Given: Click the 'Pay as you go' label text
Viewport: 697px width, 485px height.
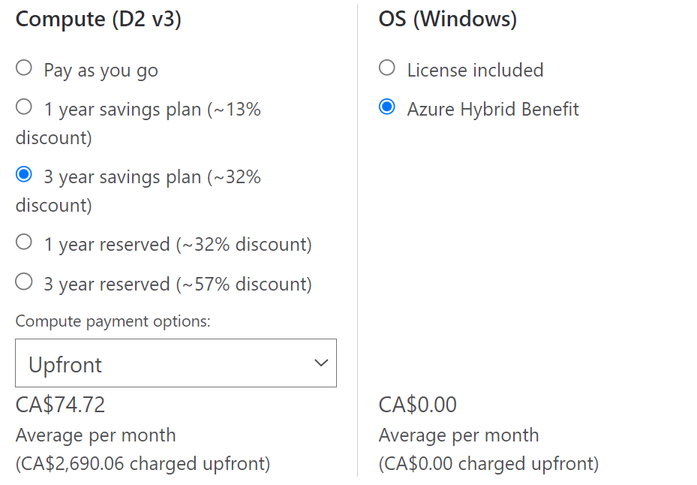Looking at the screenshot, I should pyautogui.click(x=100, y=70).
